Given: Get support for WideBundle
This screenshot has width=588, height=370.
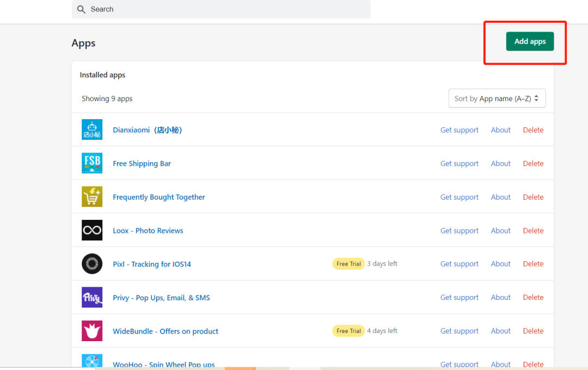Looking at the screenshot, I should (460, 331).
